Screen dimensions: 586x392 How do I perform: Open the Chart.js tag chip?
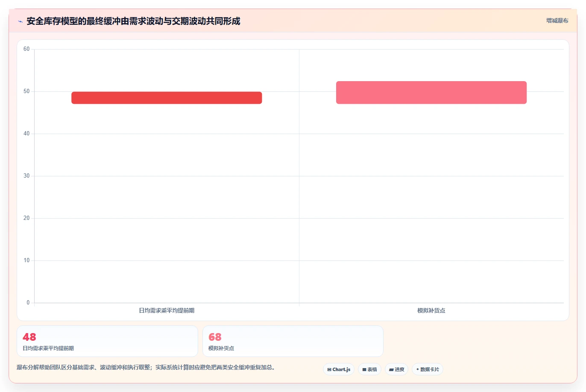pyautogui.click(x=339, y=369)
